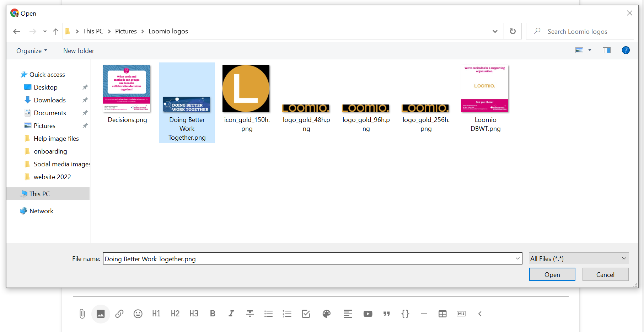This screenshot has height=332, width=644.
Task: Toggle the task list checkbox icon
Action: click(306, 314)
